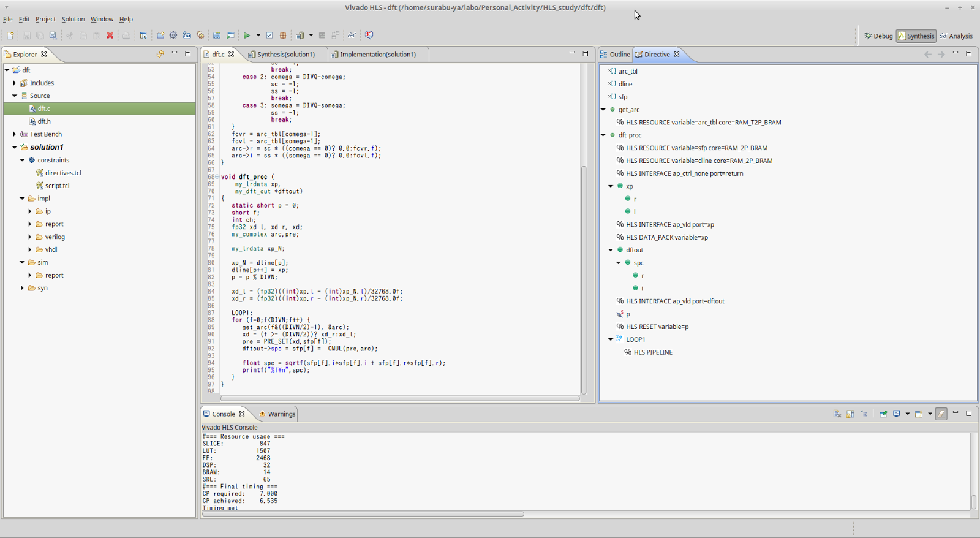Select the HLS PIPELINE directive
Viewport: 980px width, 538px height.
[653, 352]
